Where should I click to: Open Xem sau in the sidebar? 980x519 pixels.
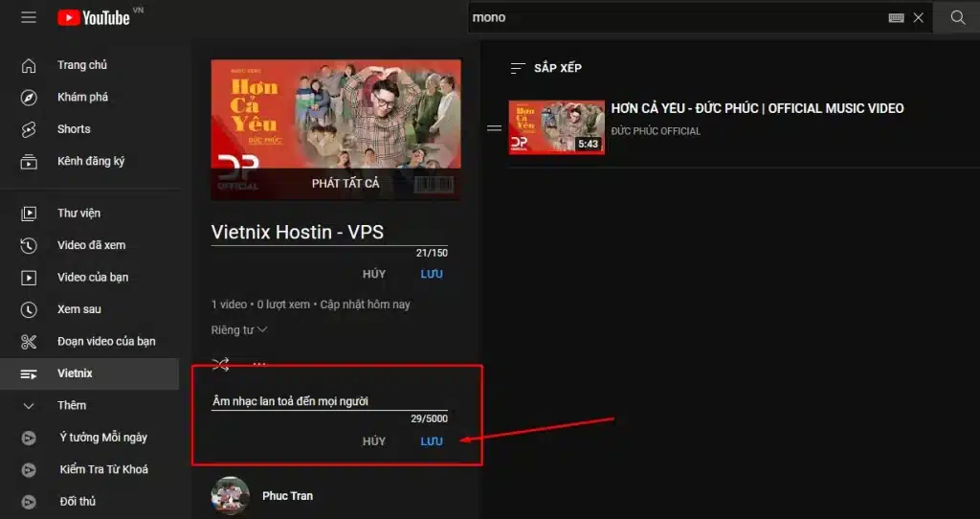coord(78,309)
